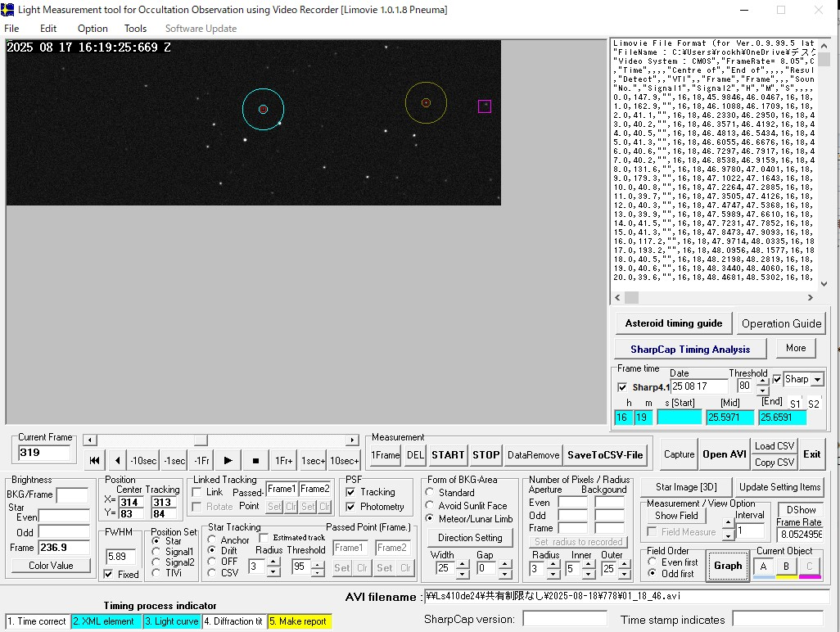Open the Sharp dropdown in Frame time

pos(817,380)
